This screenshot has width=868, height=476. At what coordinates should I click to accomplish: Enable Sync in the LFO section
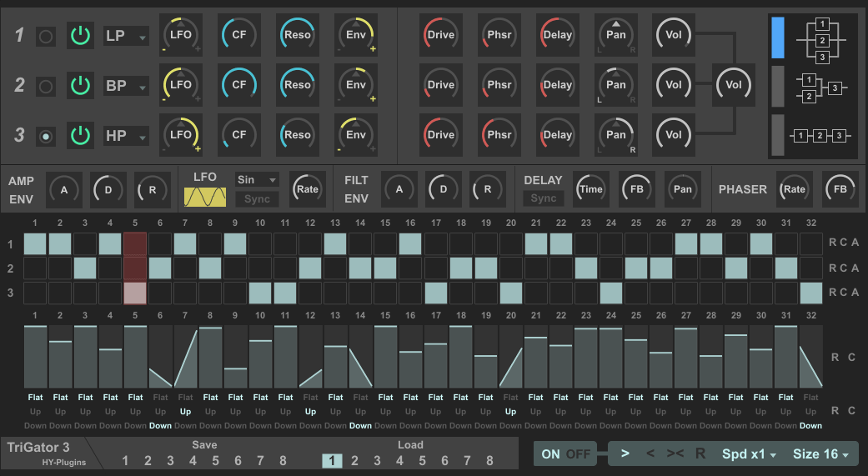point(257,199)
